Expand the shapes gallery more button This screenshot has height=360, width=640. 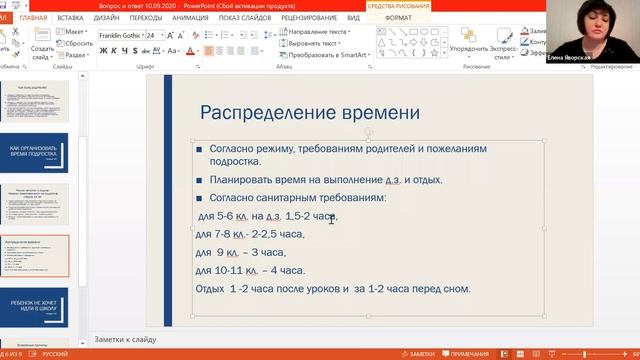click(444, 53)
